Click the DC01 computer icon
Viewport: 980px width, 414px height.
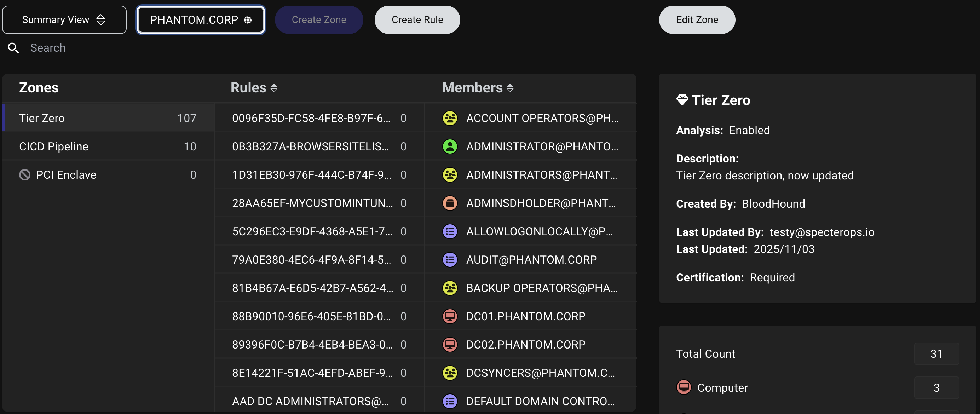click(x=450, y=316)
